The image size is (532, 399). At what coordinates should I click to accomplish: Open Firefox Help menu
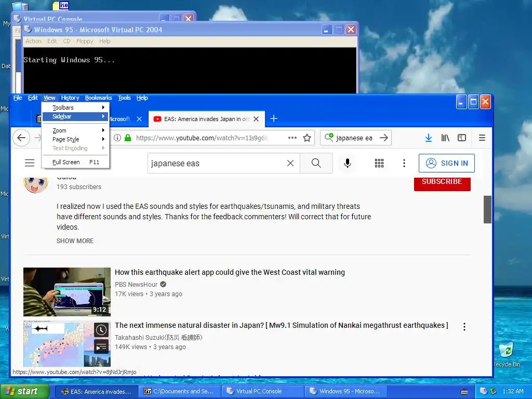click(x=142, y=98)
